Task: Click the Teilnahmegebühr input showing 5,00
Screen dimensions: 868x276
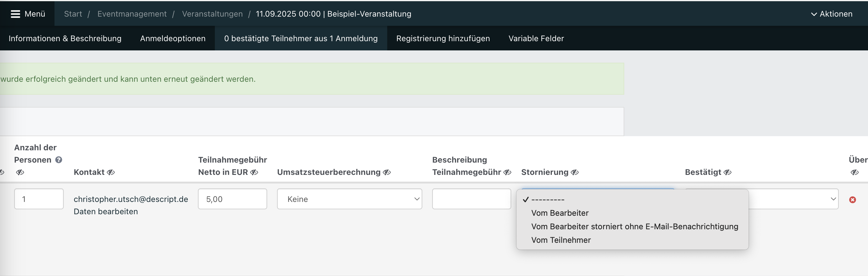Action: pyautogui.click(x=232, y=199)
